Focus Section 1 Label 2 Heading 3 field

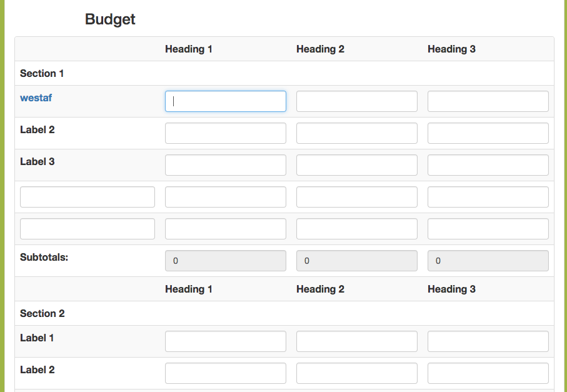click(488, 133)
